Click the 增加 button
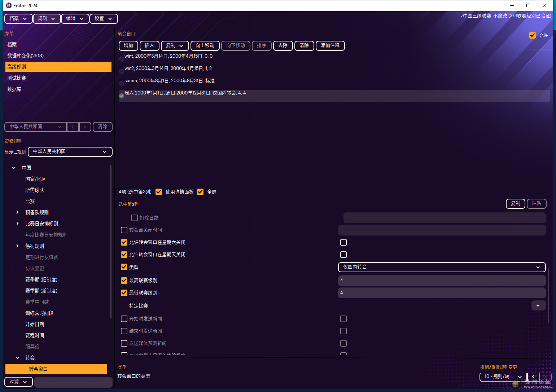The height and width of the screenshot is (392, 556). pyautogui.click(x=128, y=46)
